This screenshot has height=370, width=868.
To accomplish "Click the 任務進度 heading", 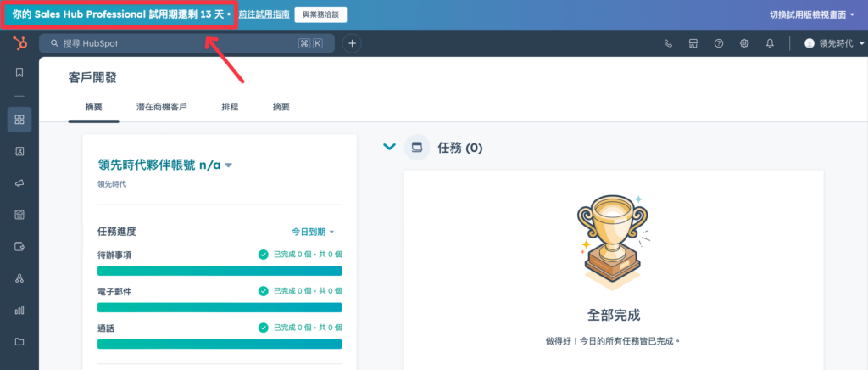I will [117, 232].
